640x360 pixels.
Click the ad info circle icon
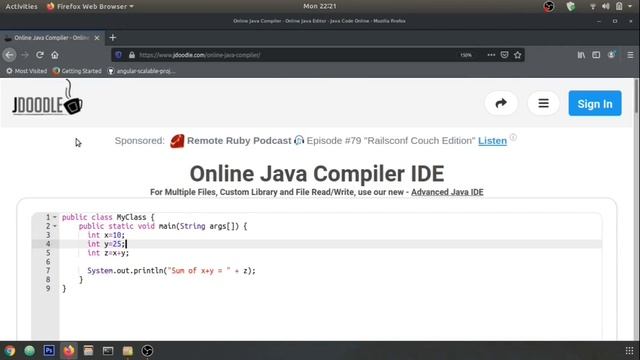pyautogui.click(x=513, y=137)
